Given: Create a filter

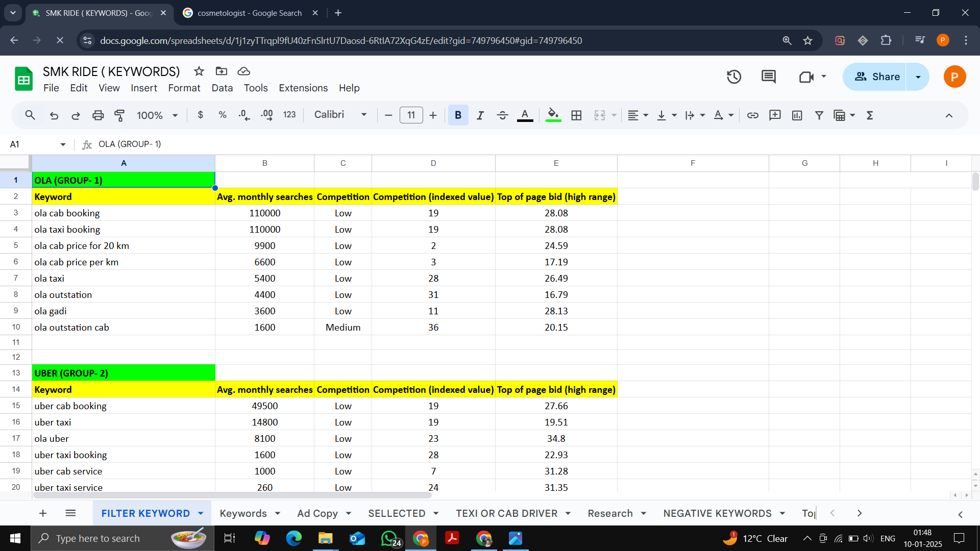Looking at the screenshot, I should click(819, 115).
